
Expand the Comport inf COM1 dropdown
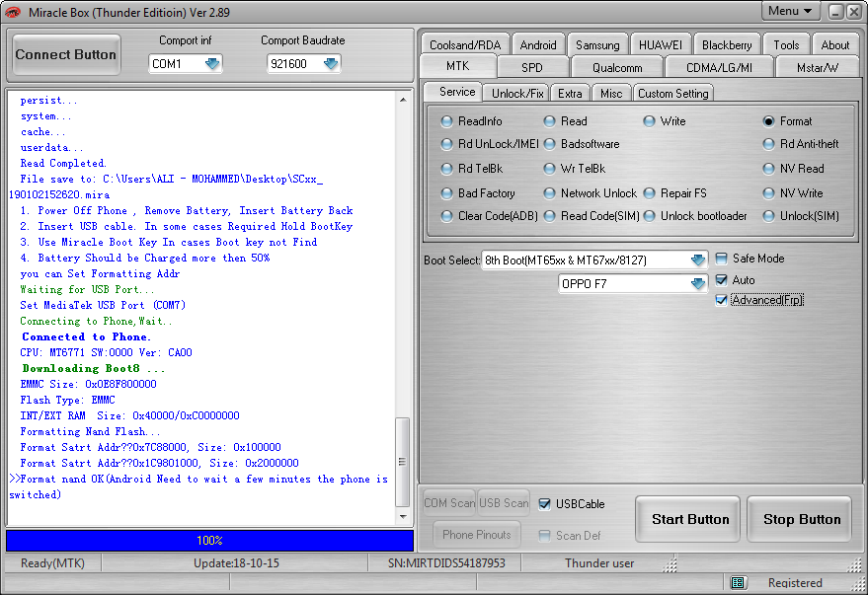click(212, 63)
